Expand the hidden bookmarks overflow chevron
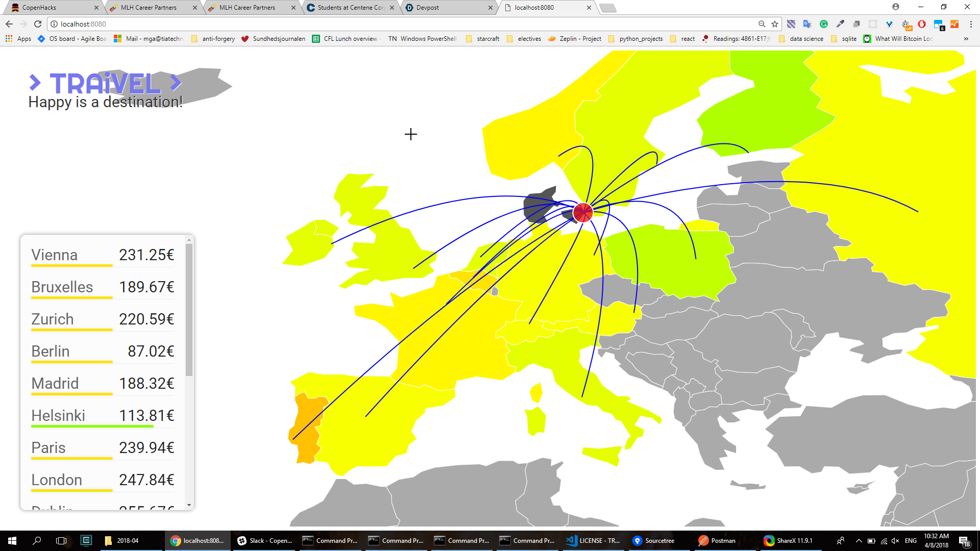The width and height of the screenshot is (980, 551). (x=966, y=39)
